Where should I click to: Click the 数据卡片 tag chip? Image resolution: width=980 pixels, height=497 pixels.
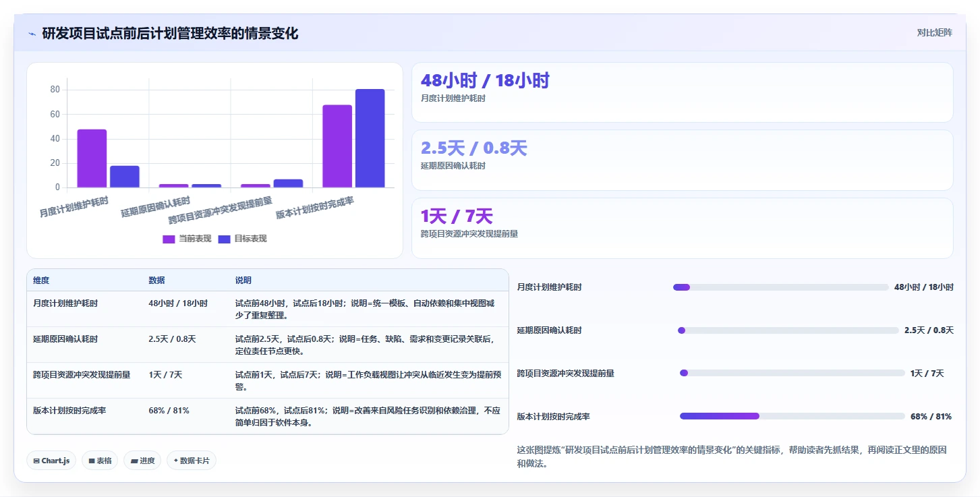click(192, 461)
